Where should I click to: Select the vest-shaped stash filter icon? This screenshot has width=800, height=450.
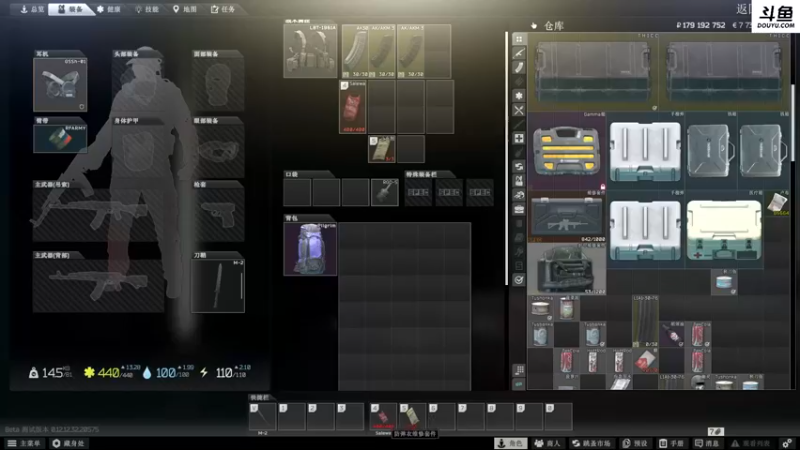click(519, 181)
